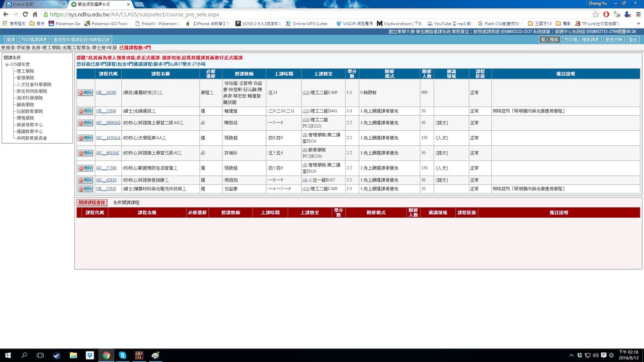644x362 pixels.
Task: Collapse the 105學年度 tree node
Action: pyautogui.click(x=7, y=64)
